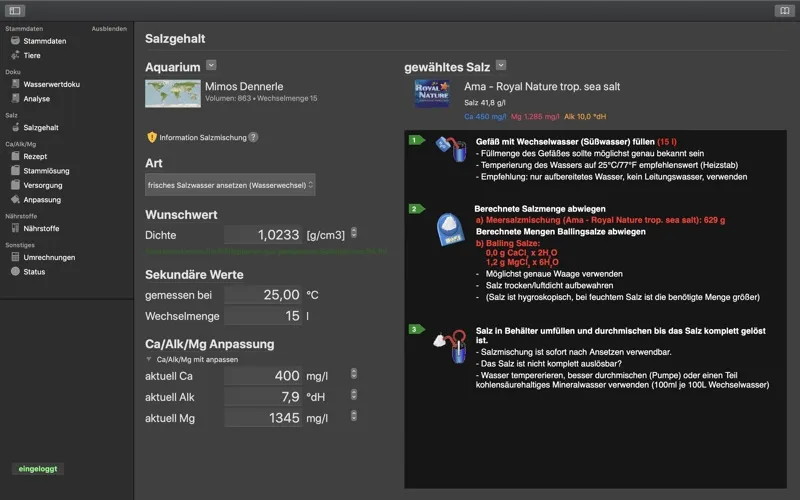This screenshot has height=500, width=800.
Task: Open Stammdaten in the sidebar
Action: (x=44, y=41)
